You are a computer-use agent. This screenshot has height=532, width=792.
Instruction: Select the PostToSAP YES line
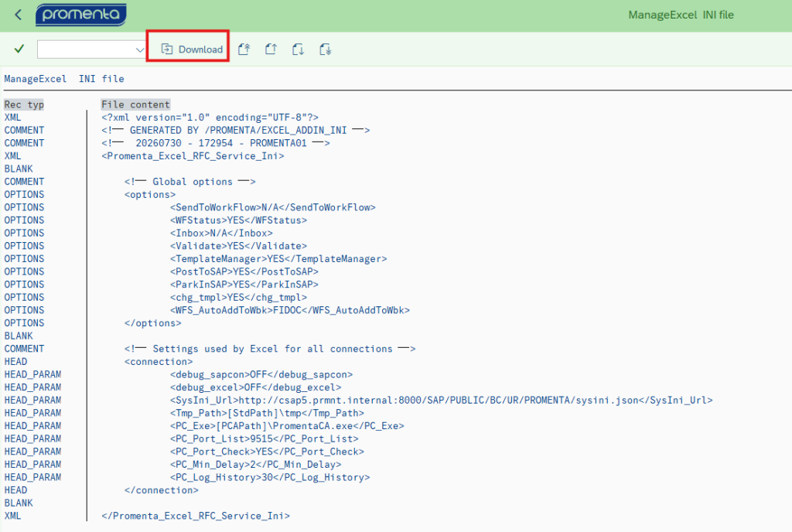pyautogui.click(x=244, y=271)
